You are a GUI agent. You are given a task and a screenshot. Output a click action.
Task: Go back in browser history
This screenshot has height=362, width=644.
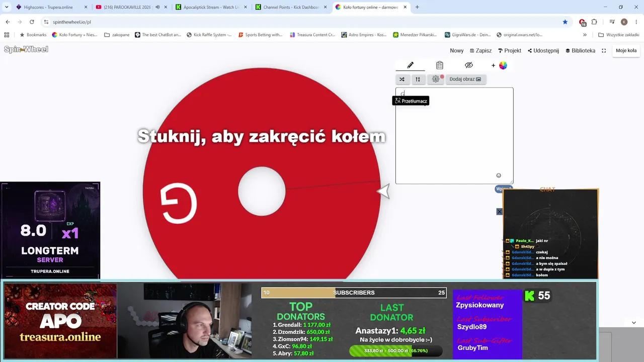click(8, 22)
